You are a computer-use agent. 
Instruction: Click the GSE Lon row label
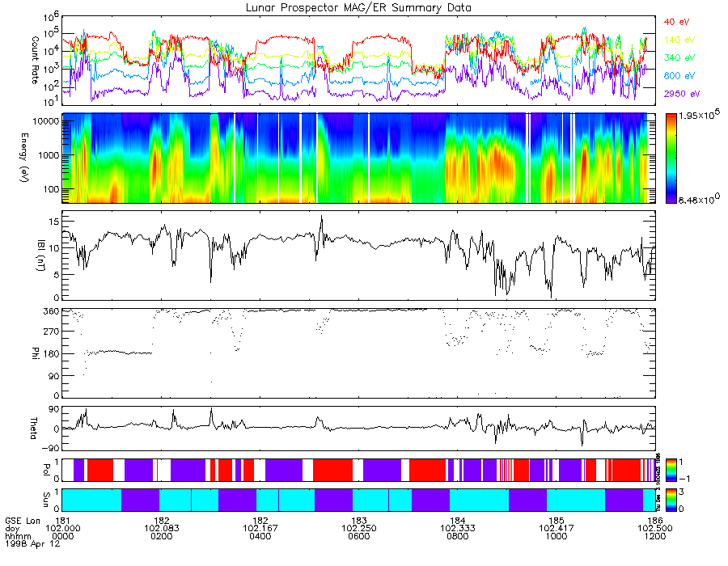click(x=23, y=521)
